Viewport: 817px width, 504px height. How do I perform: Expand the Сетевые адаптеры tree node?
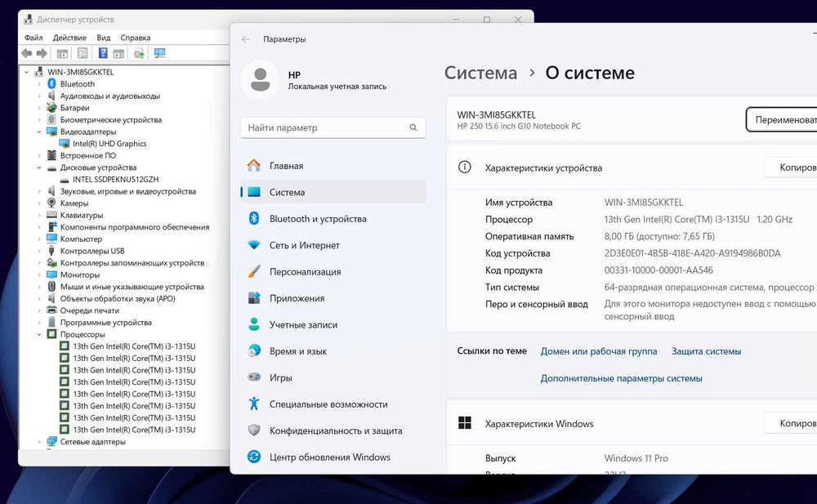(x=39, y=442)
